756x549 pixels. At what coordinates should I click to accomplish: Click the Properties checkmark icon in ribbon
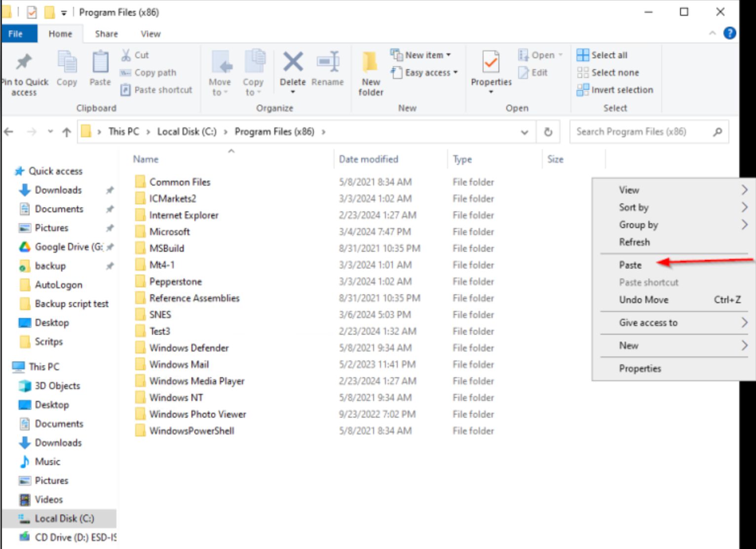(491, 63)
